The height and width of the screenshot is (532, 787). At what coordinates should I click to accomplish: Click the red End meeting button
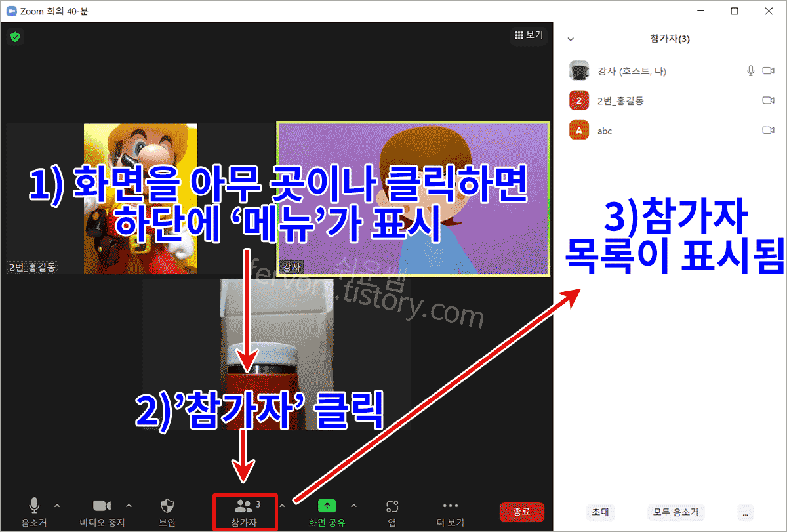coord(521,512)
